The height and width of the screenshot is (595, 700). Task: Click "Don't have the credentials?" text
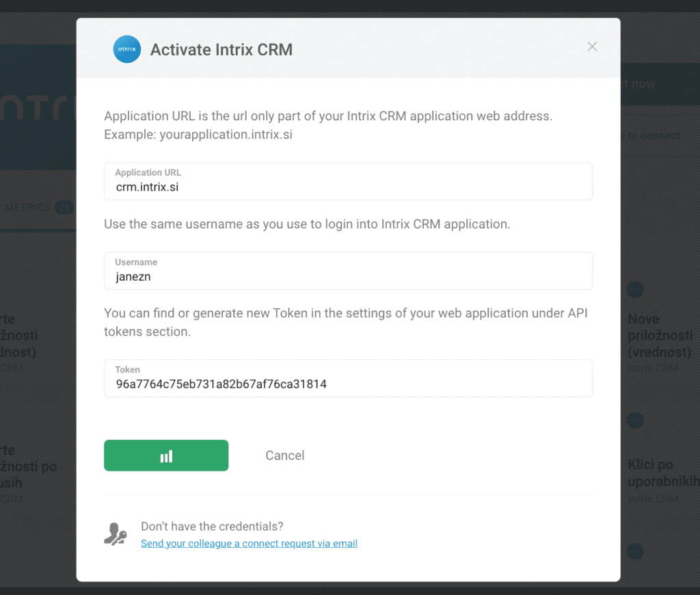(x=212, y=526)
